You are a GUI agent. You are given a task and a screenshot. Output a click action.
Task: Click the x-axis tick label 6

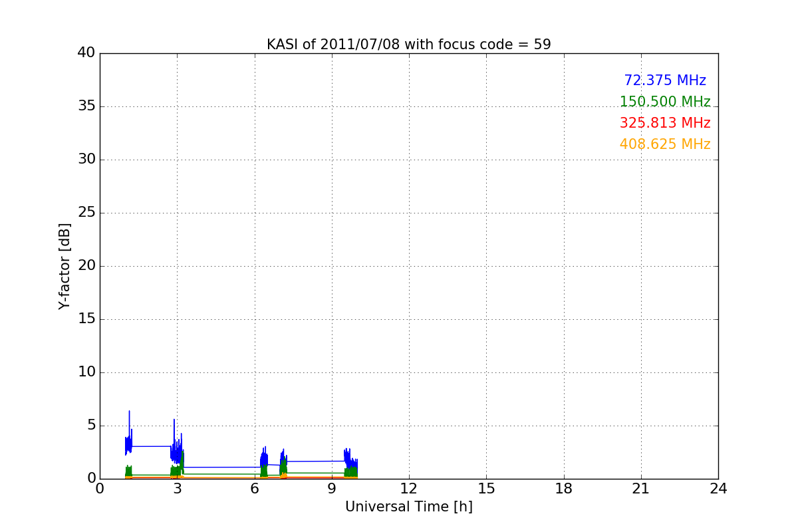pos(255,488)
